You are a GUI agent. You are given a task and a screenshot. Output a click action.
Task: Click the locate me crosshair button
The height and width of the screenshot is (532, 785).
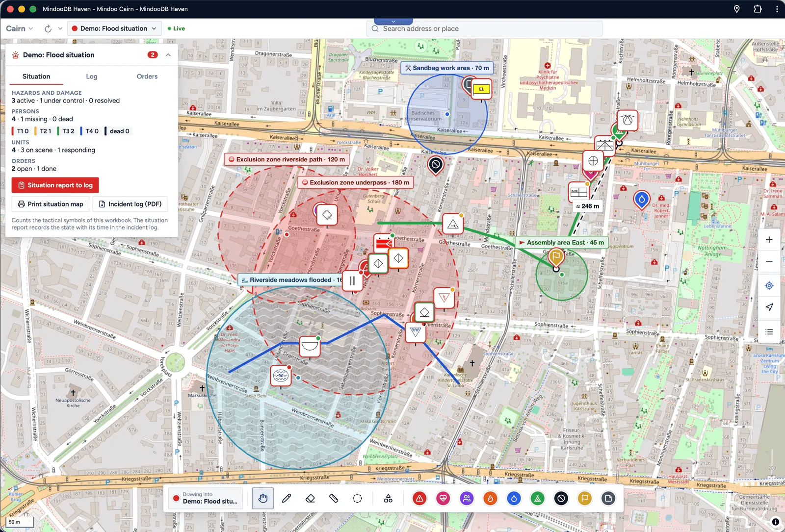coord(769,285)
